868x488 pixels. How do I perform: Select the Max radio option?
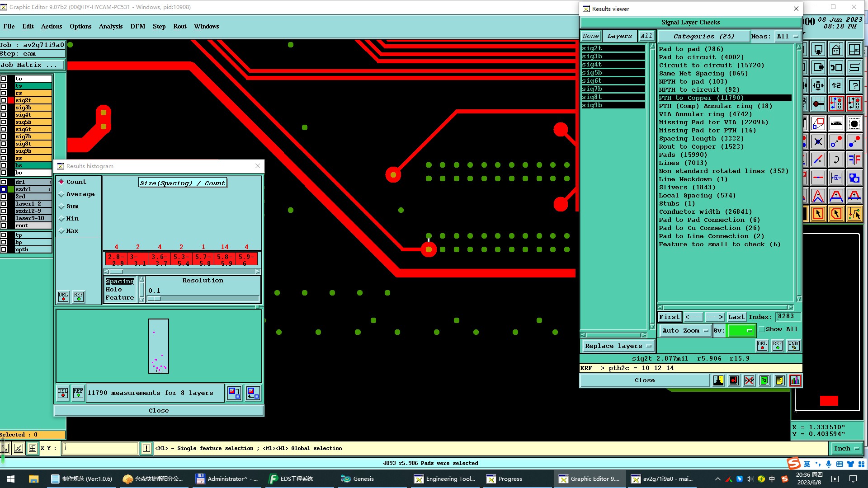[61, 231]
